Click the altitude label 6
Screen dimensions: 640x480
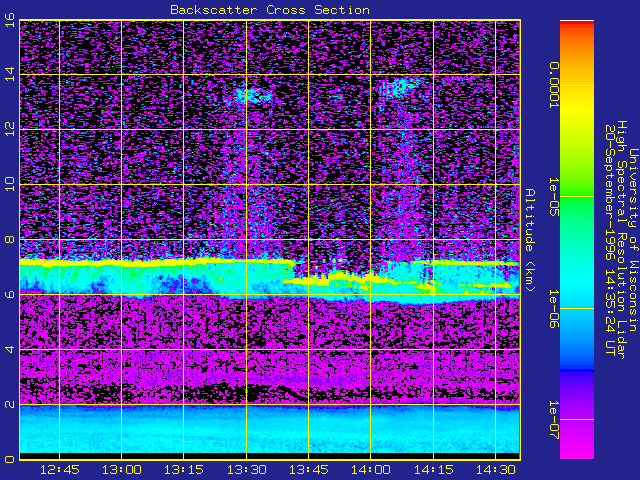tap(9, 294)
